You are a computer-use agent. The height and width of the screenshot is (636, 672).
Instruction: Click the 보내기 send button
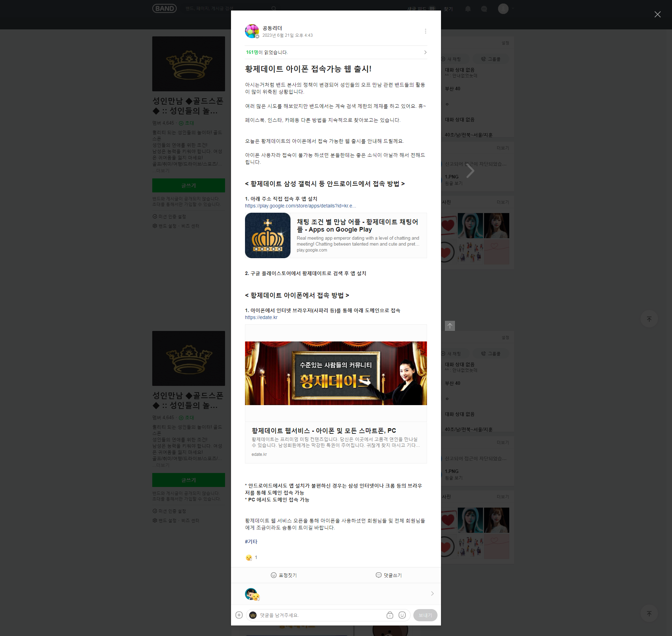tap(425, 615)
